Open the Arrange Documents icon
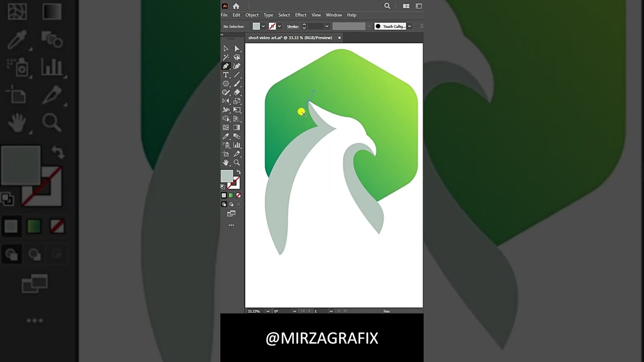This screenshot has width=644, height=362. [406, 6]
